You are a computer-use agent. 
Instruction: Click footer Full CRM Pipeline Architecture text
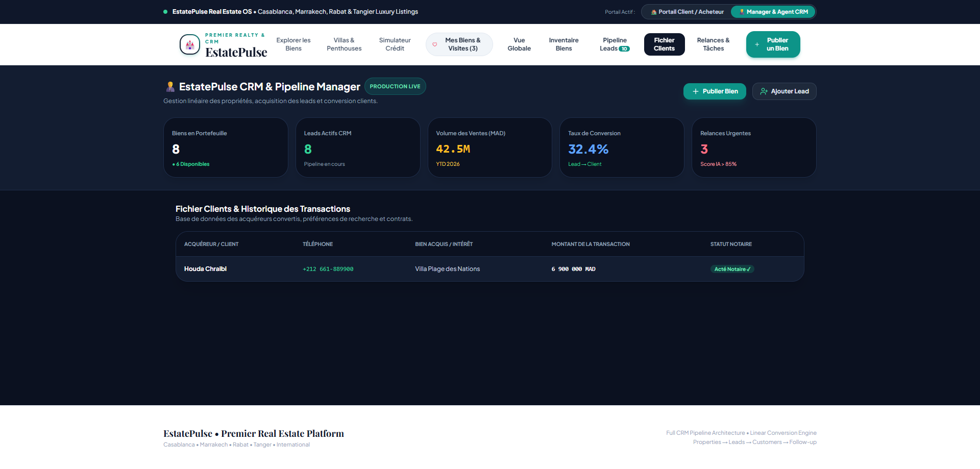tap(741, 433)
